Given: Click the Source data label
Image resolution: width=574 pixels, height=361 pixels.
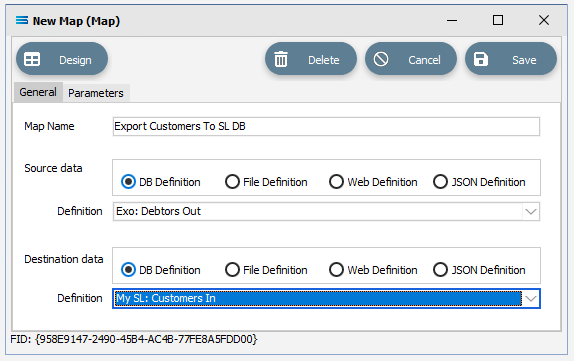Looking at the screenshot, I should tap(53, 168).
